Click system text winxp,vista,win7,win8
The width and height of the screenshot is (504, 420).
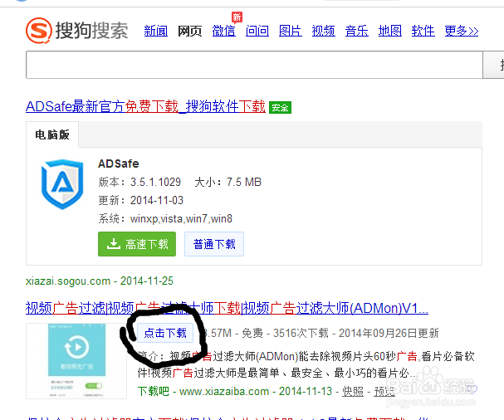[x=181, y=219]
